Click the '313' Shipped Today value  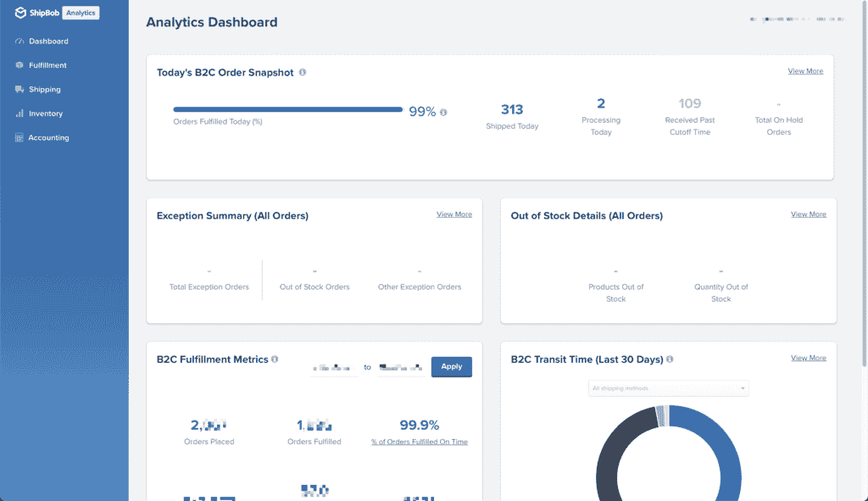coord(512,109)
